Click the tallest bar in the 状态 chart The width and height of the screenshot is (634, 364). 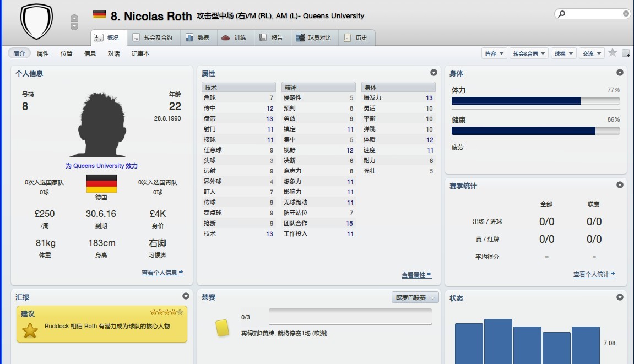pyautogui.click(x=498, y=341)
